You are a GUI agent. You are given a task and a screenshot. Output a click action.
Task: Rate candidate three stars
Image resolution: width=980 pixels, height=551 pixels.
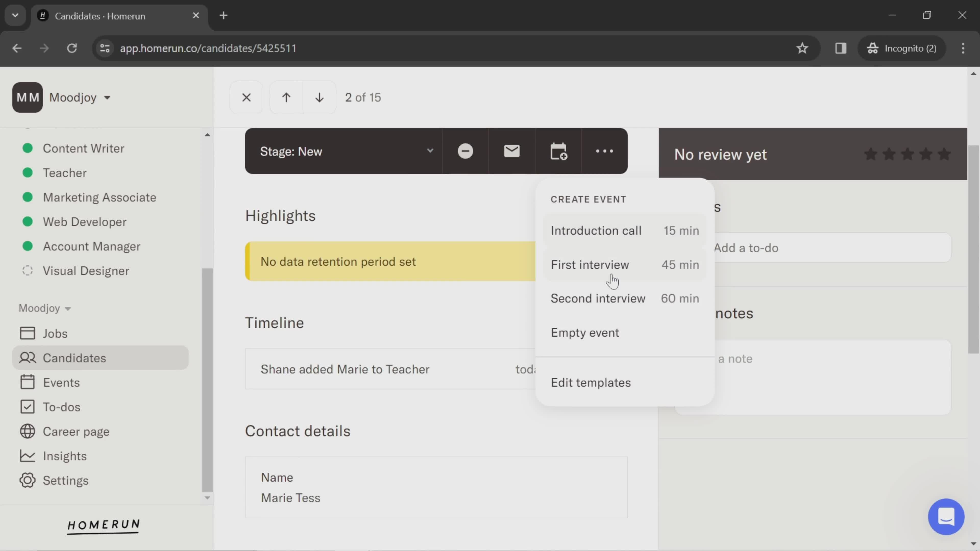click(908, 154)
